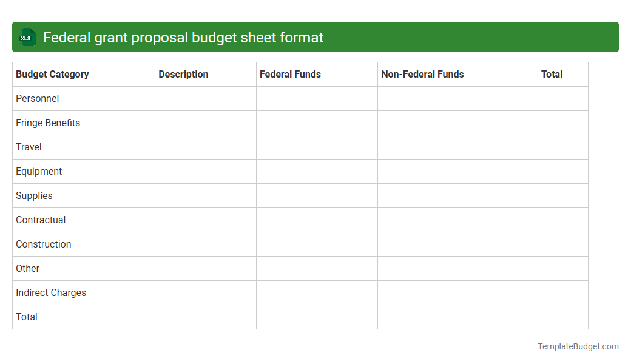The height and width of the screenshot is (364, 631).
Task: Click the XLS file icon
Action: point(27,37)
